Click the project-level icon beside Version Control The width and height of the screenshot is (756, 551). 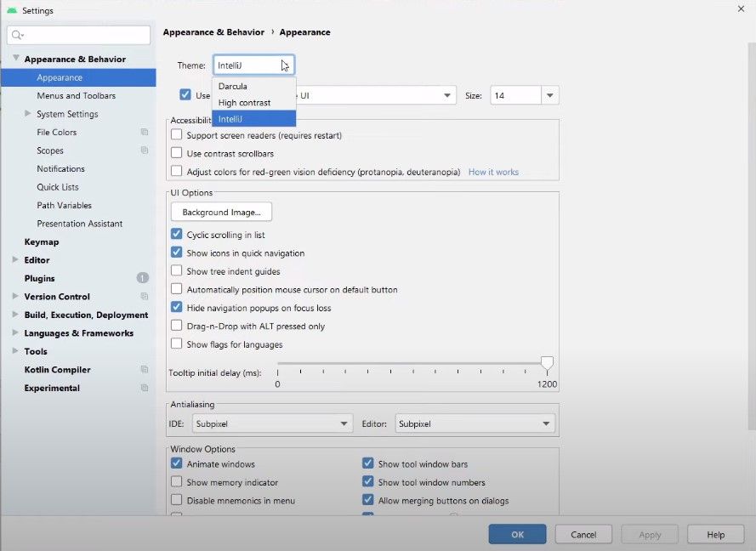(145, 297)
